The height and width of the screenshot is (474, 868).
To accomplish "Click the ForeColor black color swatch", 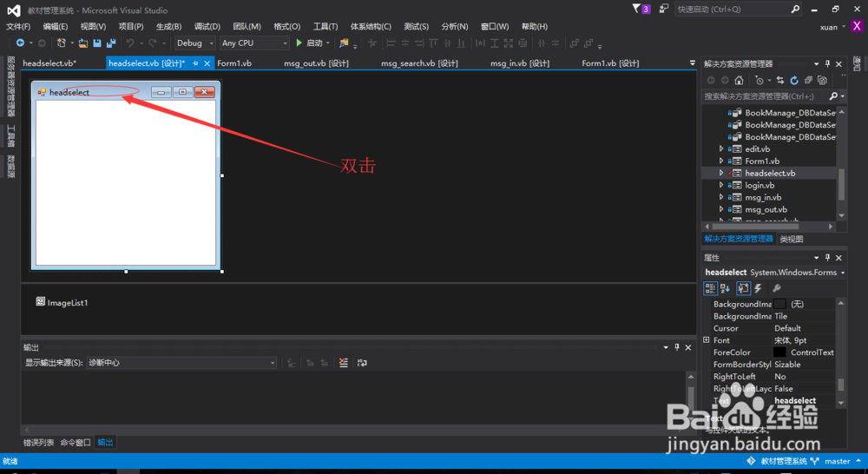I will (779, 352).
